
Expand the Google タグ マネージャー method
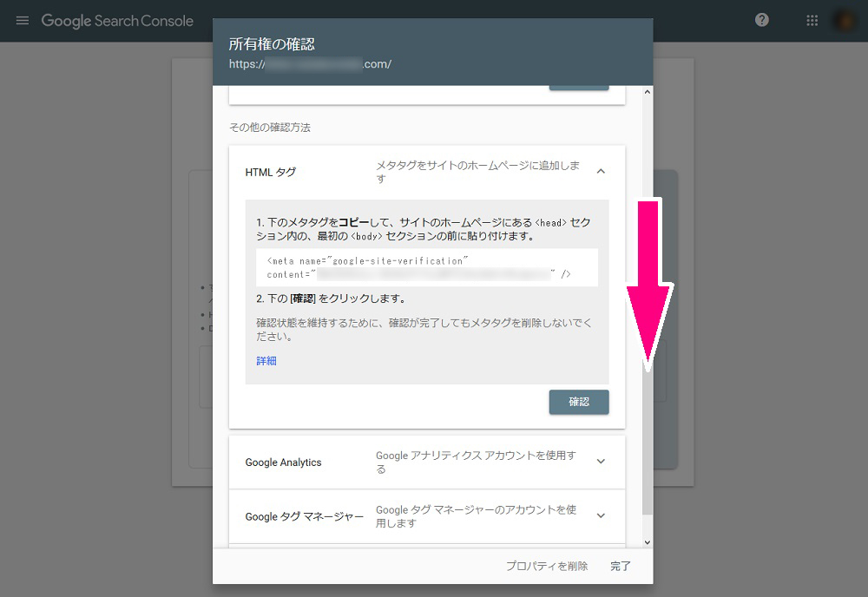coord(602,515)
